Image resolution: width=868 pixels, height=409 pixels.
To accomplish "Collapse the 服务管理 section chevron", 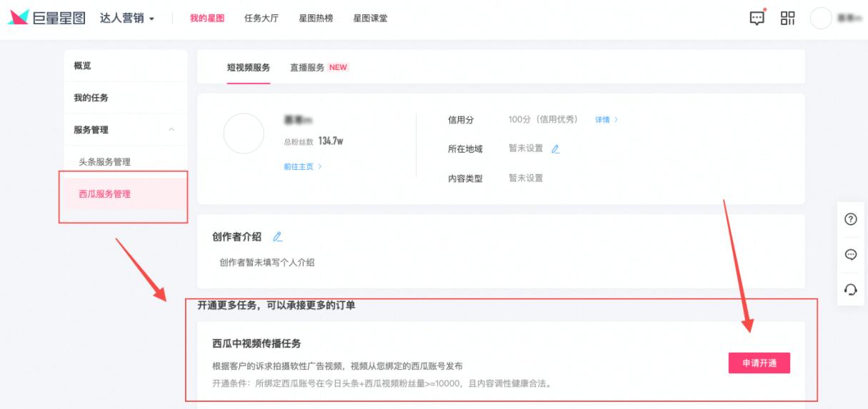I will 171,130.
